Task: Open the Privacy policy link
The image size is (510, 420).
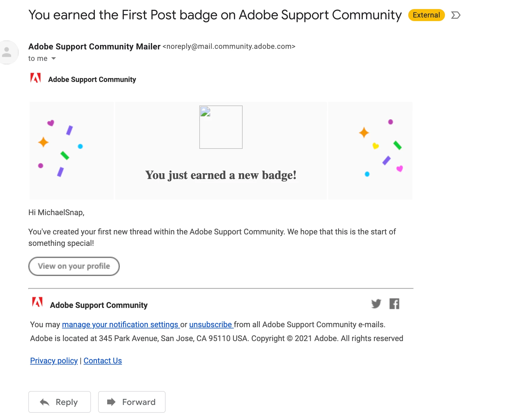Action: click(x=54, y=361)
